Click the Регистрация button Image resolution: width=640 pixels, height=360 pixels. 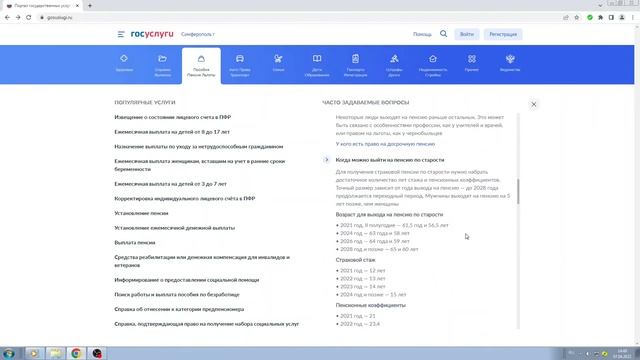[x=503, y=34]
